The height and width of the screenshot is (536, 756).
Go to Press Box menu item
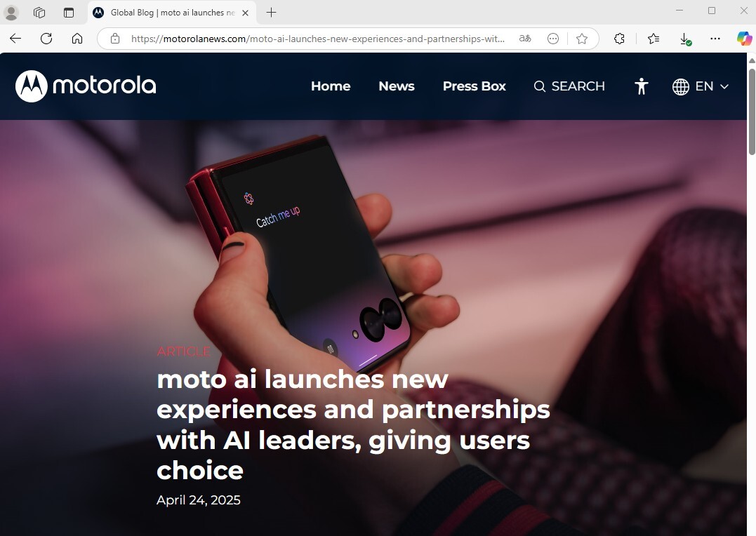coord(474,86)
